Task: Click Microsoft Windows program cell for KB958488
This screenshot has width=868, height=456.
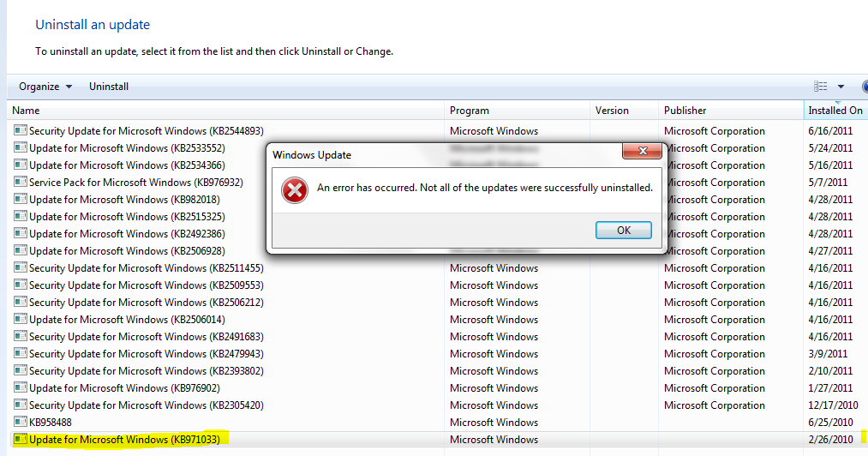Action: pos(494,423)
